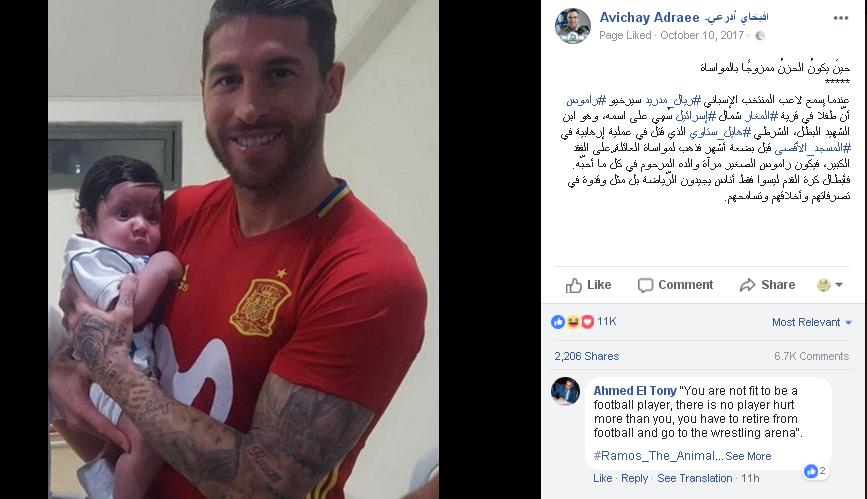
Task: Click the Share arrow icon
Action: 748,285
